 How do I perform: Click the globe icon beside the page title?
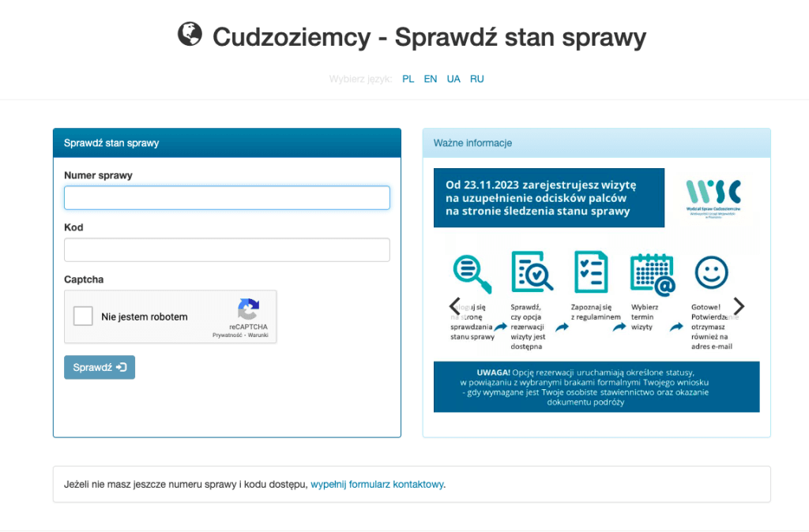[190, 35]
